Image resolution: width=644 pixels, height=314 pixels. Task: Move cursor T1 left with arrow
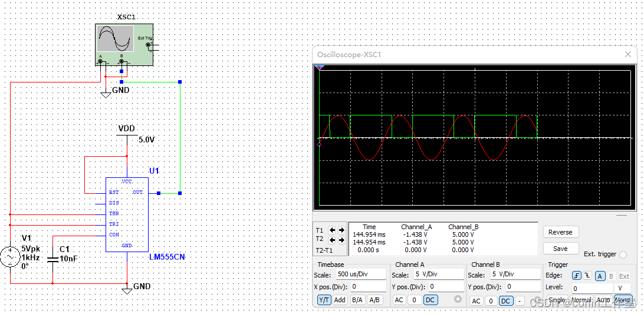tap(332, 230)
